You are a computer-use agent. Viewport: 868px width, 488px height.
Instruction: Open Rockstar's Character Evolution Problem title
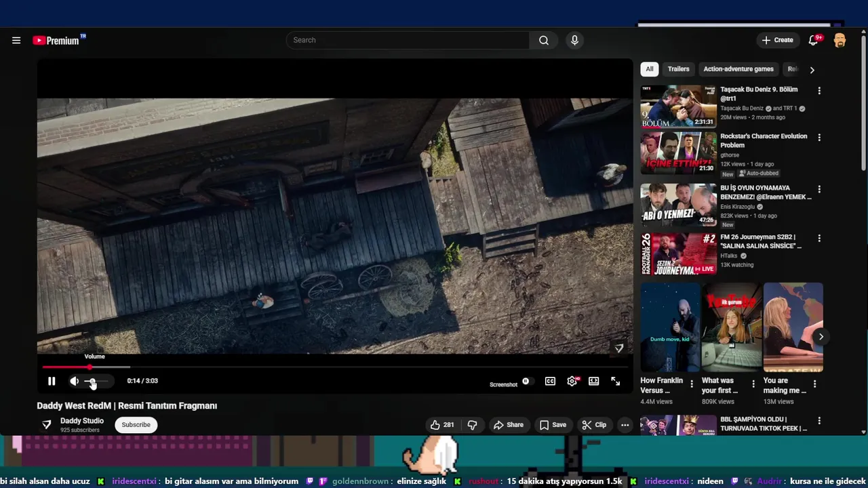[x=764, y=140]
